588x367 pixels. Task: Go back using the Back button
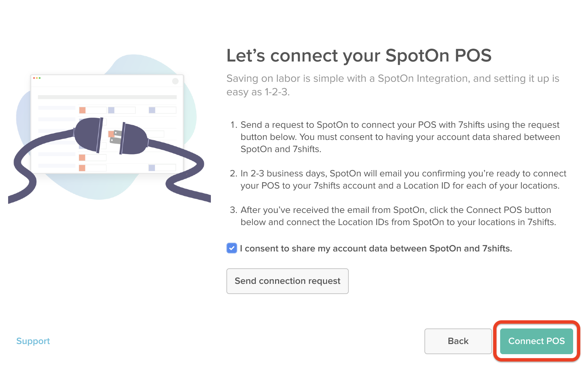(x=458, y=341)
